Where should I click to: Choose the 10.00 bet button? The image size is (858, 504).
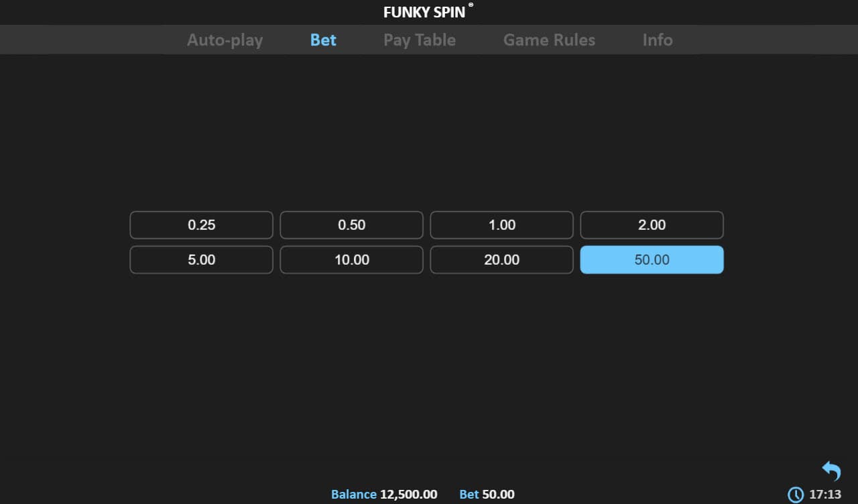click(351, 260)
